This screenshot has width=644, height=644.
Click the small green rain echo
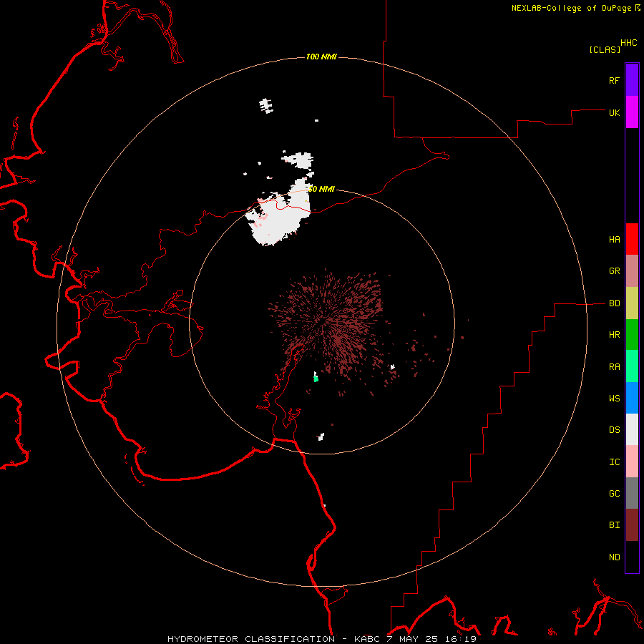coord(316,379)
